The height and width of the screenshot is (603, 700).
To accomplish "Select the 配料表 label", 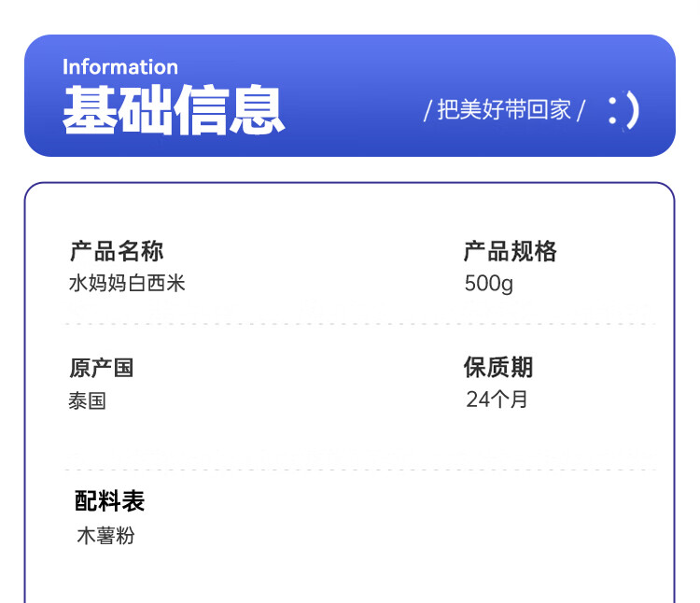I will tap(110, 501).
